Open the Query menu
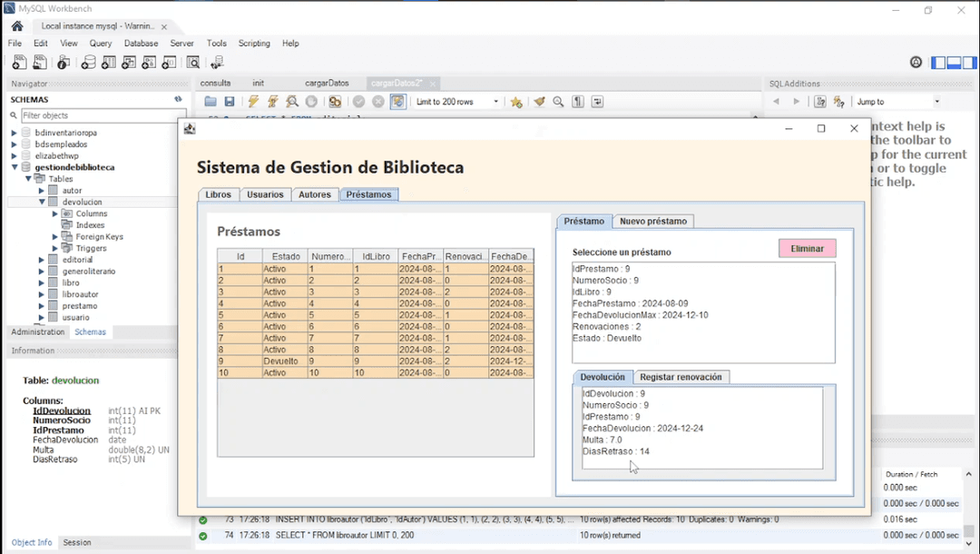The height and width of the screenshot is (554, 980). (x=101, y=44)
